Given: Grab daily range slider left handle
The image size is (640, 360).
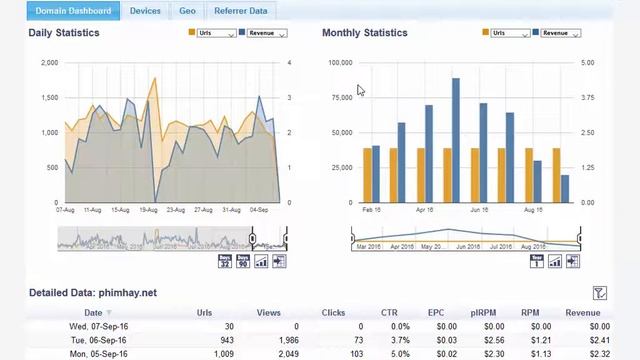Looking at the screenshot, I should tap(253, 238).
